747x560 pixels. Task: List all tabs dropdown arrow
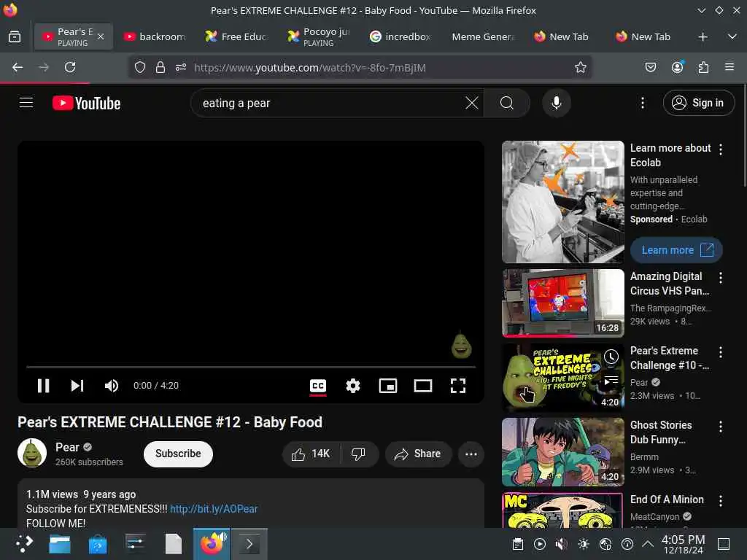tap(732, 36)
